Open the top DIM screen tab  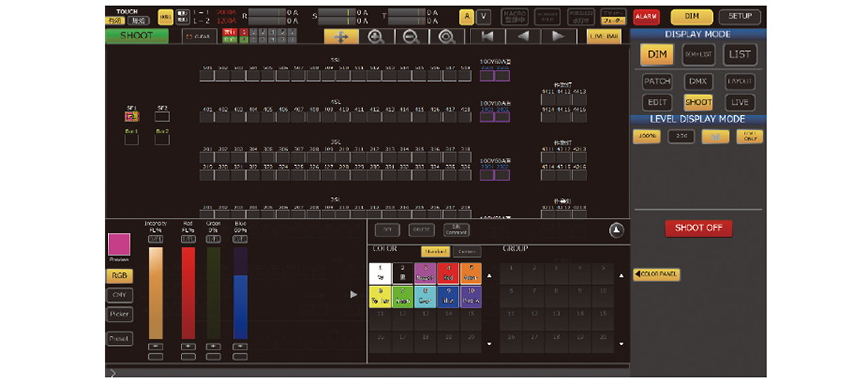(691, 17)
